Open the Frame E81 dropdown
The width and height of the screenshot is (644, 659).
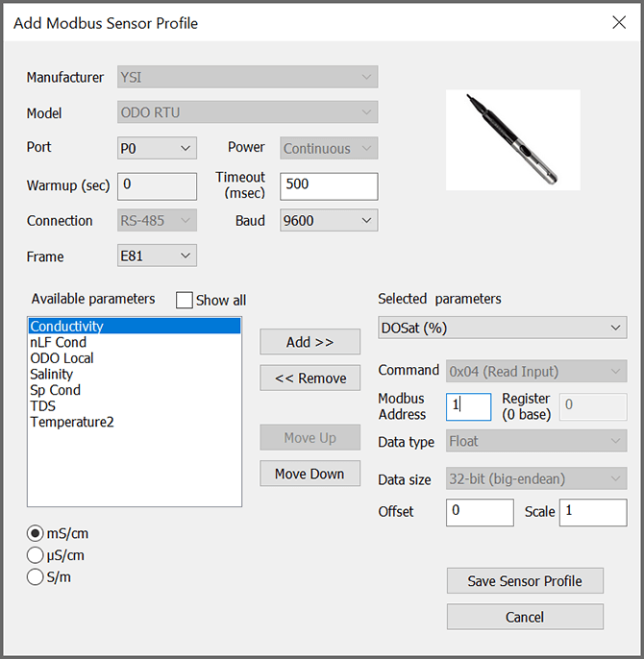point(157,256)
